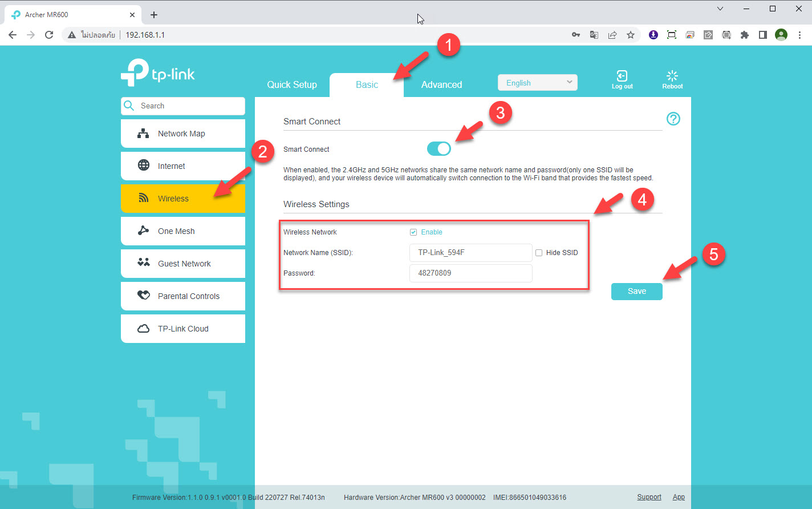The height and width of the screenshot is (509, 812).
Task: Open the Support link in footer
Action: point(649,497)
